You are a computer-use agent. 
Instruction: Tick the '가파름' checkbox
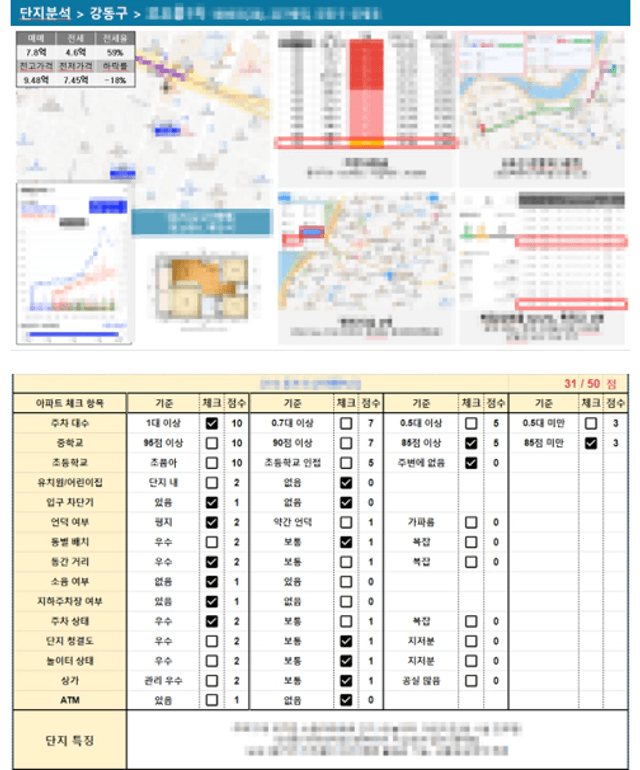pyautogui.click(x=471, y=522)
